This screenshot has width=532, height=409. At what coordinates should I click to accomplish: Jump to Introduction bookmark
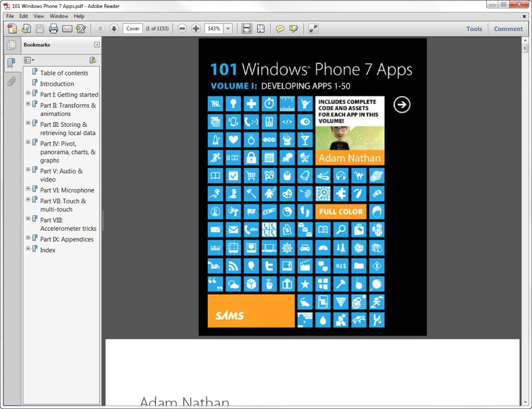(57, 84)
